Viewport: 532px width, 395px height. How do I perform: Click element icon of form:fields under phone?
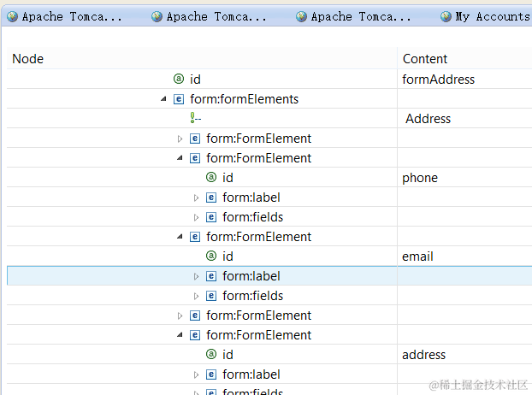pyautogui.click(x=211, y=217)
